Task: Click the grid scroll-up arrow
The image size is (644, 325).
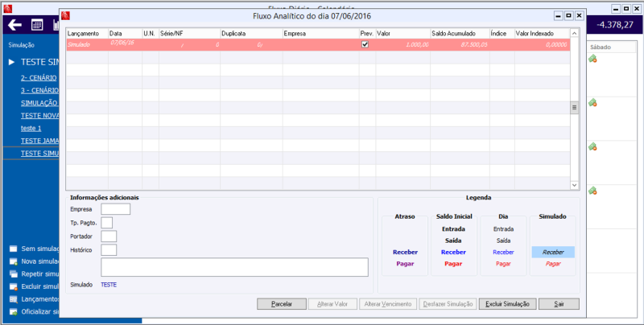Action: click(x=574, y=33)
